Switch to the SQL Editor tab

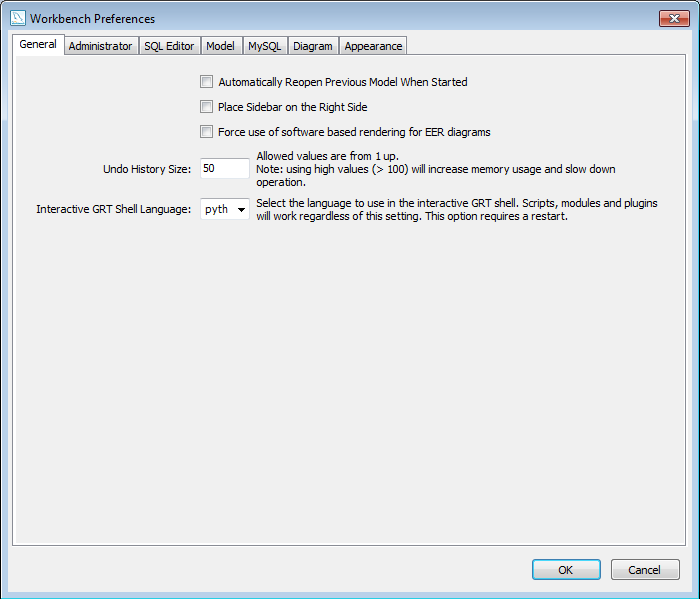[169, 46]
